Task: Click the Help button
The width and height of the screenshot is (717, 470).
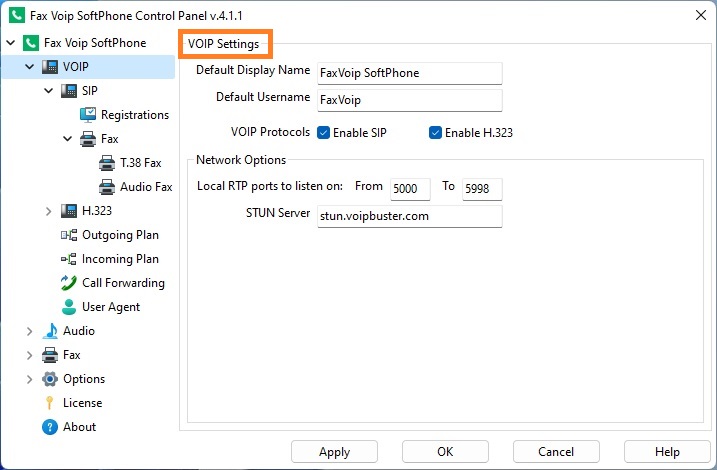Action: tap(667, 452)
